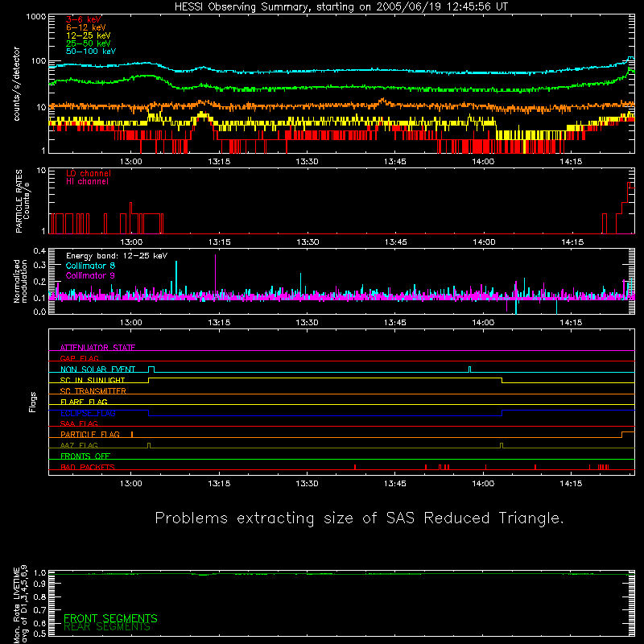The height and width of the screenshot is (644, 644).
Task: Click the NON SOLAR EVENT flag label
Action: 97,369
